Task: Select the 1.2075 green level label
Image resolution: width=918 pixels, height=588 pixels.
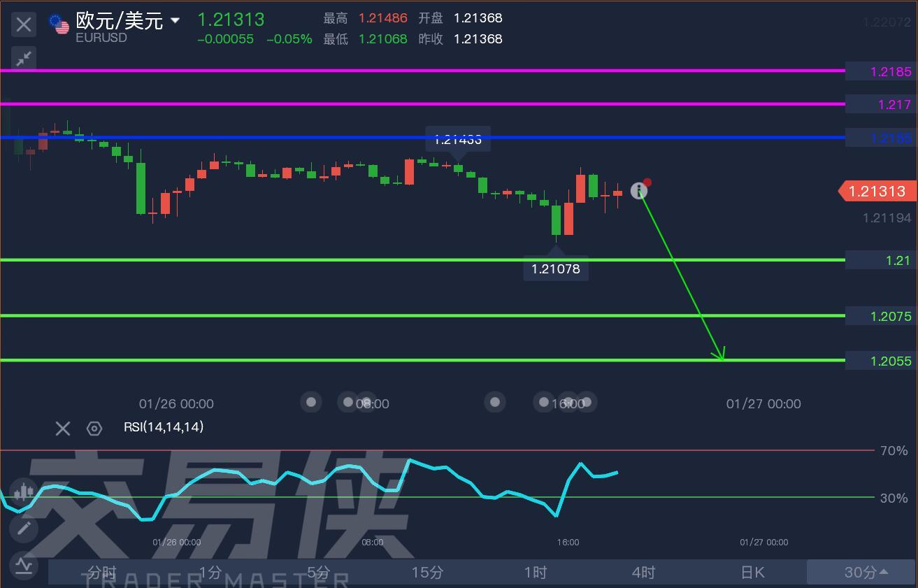Action: pyautogui.click(x=881, y=317)
